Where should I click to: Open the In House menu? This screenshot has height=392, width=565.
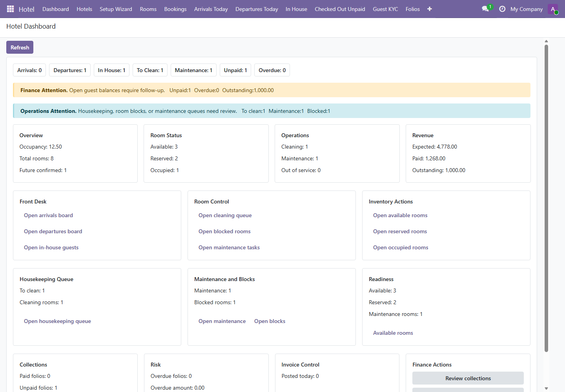click(x=296, y=9)
